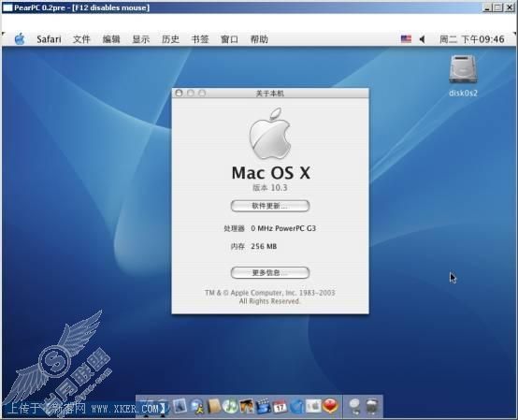Click the 版本 10.3 version text
The height and width of the screenshot is (420, 518).
pyautogui.click(x=270, y=188)
